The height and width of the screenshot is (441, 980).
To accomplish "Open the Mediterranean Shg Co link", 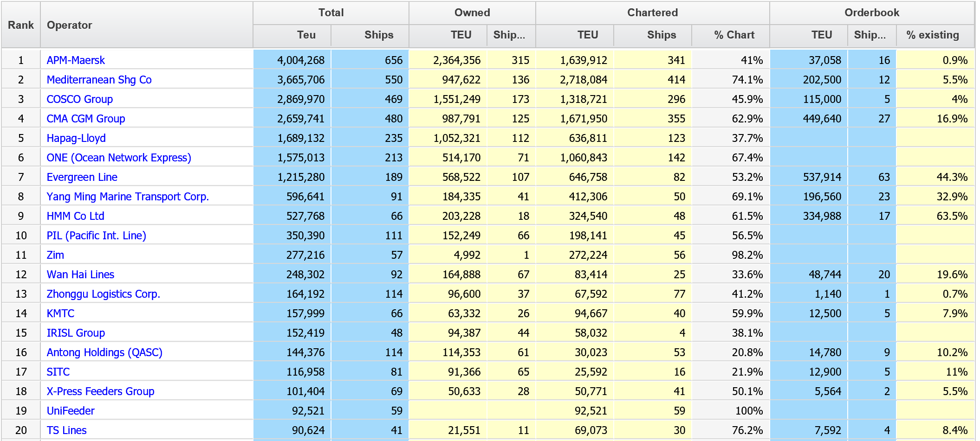I will 99,80.
